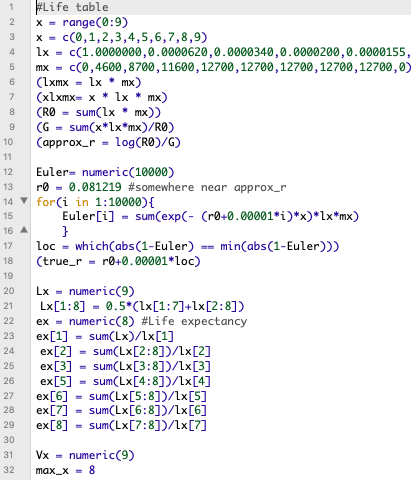The height and width of the screenshot is (480, 411).
Task: Click the '#Life expectancy' comment
Action: pyautogui.click(x=194, y=321)
